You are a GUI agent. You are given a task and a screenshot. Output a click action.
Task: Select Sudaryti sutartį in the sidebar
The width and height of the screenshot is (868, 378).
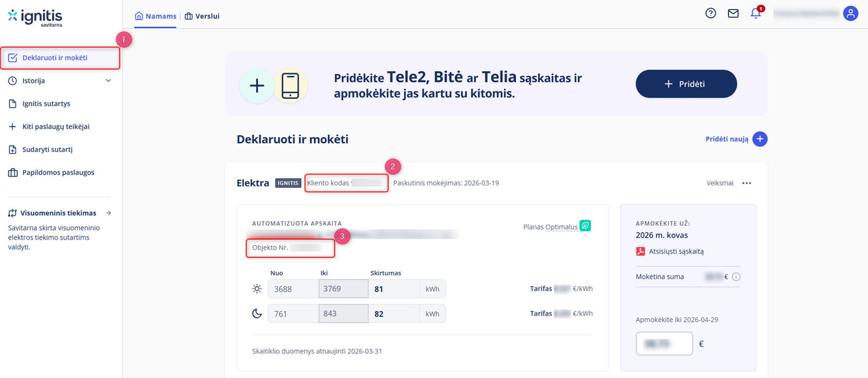pyautogui.click(x=48, y=149)
